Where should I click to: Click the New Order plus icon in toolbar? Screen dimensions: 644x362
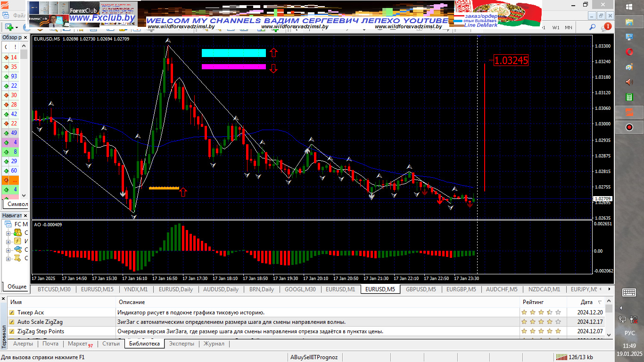8,27
